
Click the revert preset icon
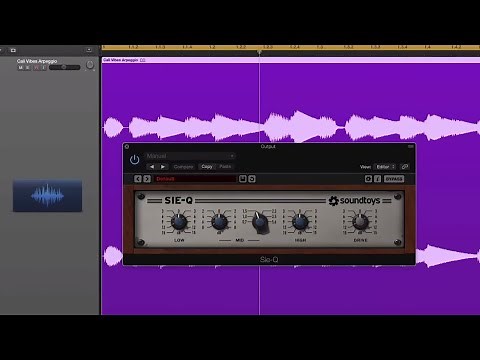point(252,179)
